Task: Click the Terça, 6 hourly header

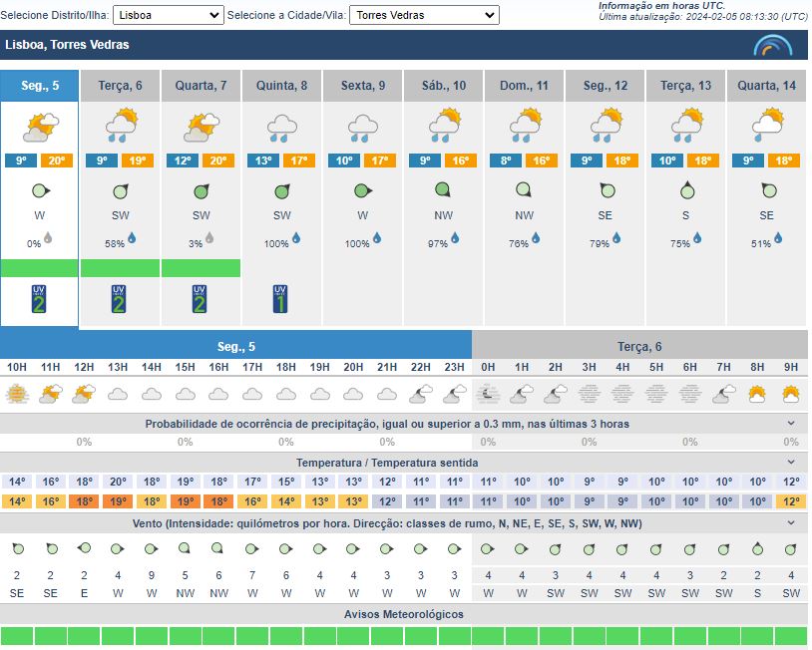Action: coord(639,347)
